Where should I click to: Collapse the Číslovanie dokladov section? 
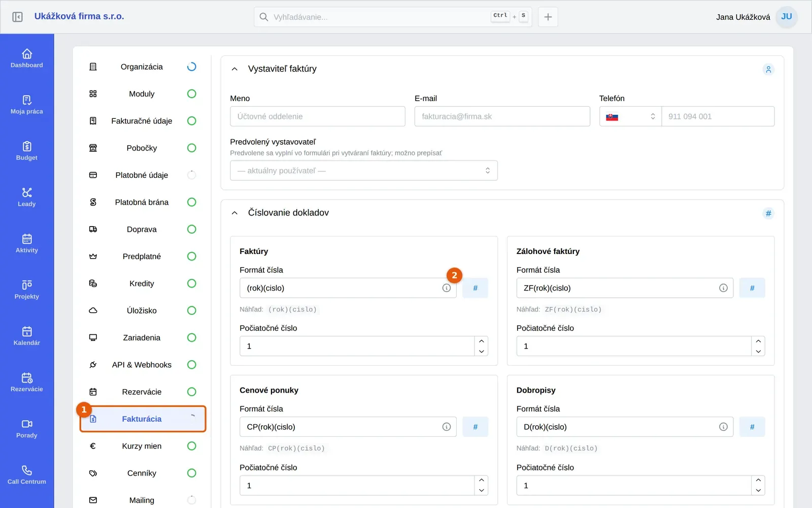(x=234, y=213)
